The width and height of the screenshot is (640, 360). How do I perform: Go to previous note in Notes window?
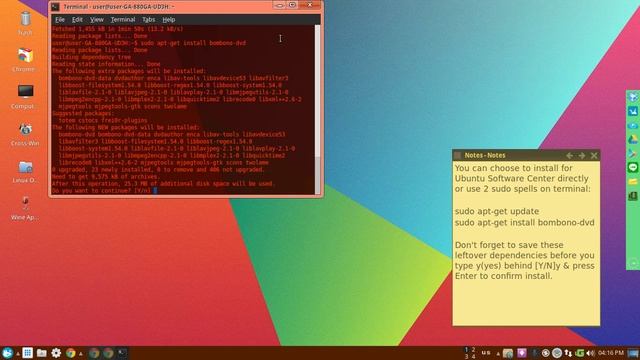[569, 156]
